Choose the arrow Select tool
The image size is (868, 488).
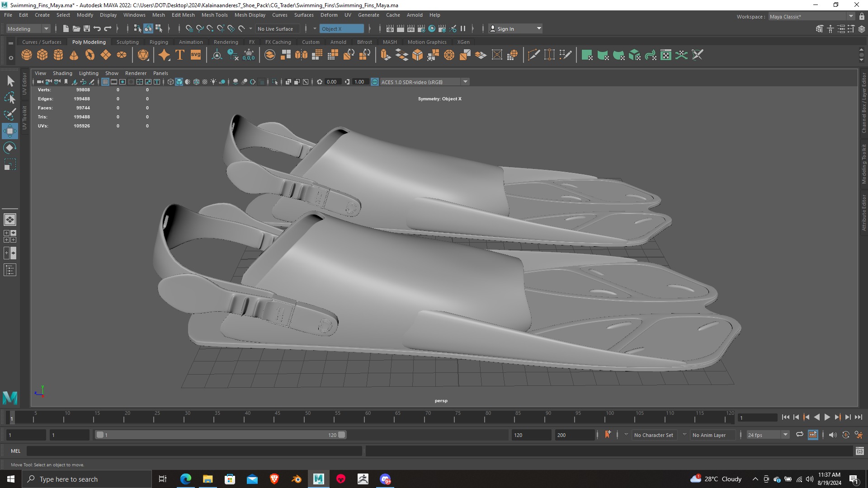tap(10, 81)
